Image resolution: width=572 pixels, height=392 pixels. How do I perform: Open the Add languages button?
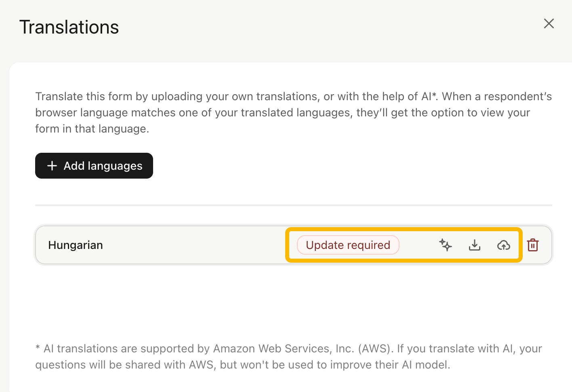click(94, 166)
